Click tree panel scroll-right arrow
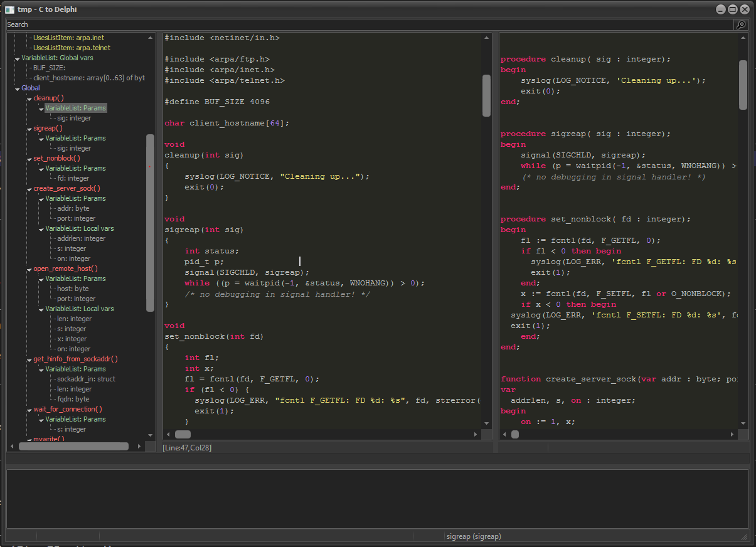This screenshot has height=547, width=756. click(x=139, y=446)
